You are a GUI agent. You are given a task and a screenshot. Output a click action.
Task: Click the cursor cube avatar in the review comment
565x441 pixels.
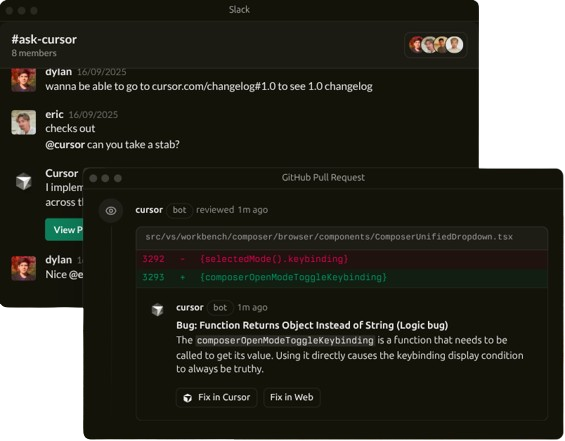pos(157,309)
